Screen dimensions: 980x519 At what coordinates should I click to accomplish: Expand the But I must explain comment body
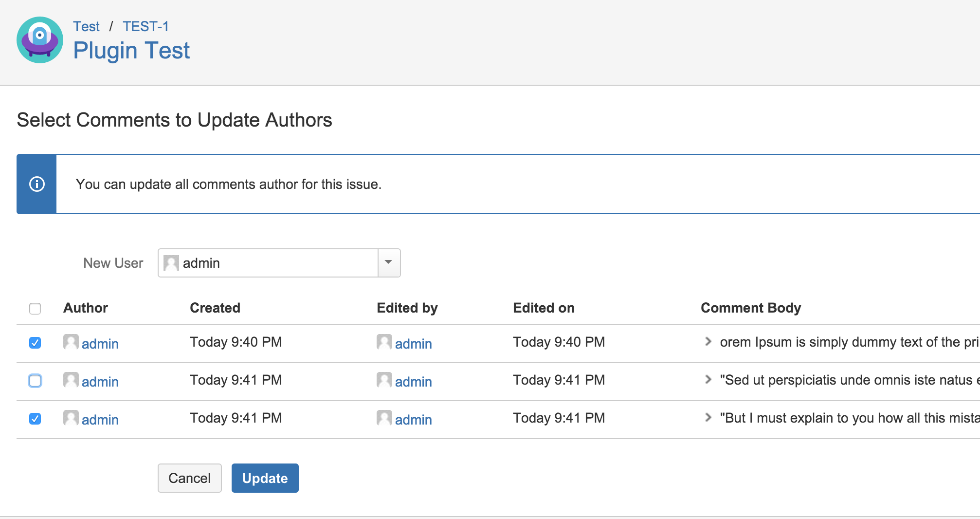coord(708,418)
